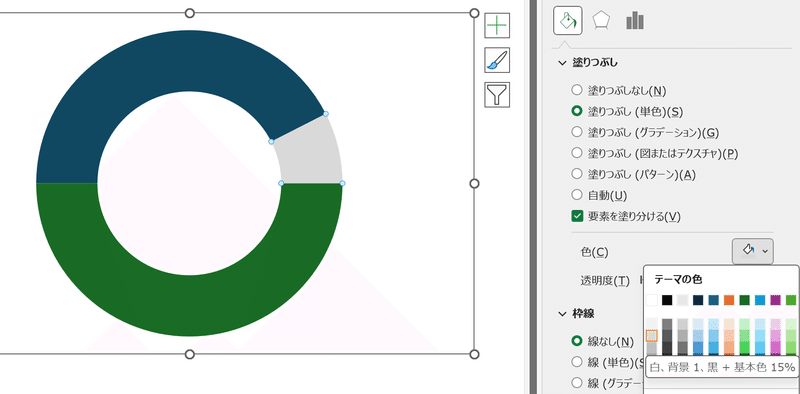Switch to the Effects pentagon tab
Image resolution: width=800 pixels, height=394 pixels.
click(x=601, y=21)
